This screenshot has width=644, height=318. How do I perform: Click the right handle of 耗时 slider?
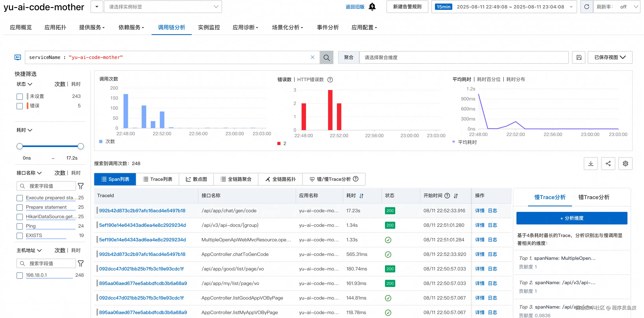(80, 146)
